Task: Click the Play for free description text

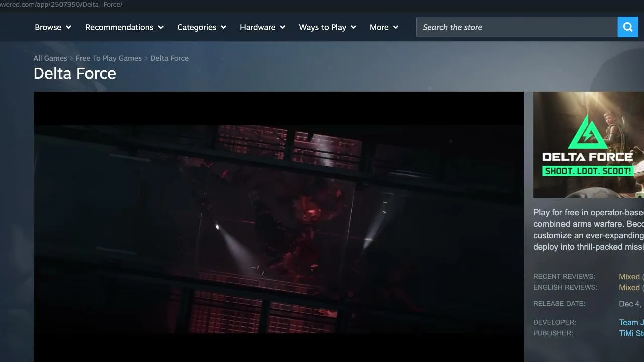Action: click(x=589, y=230)
